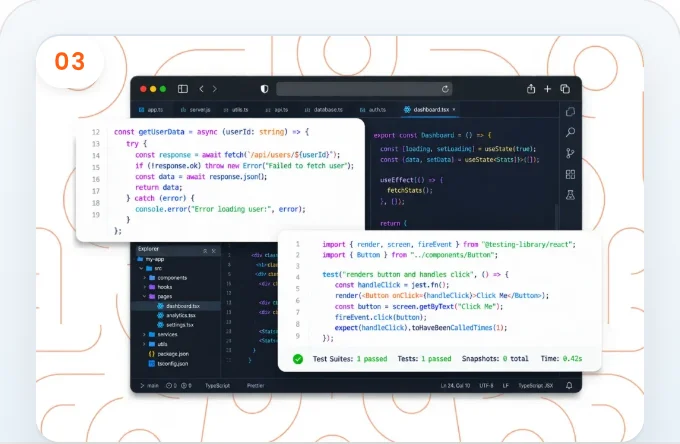Click the LF line ending indicator

[x=505, y=385]
